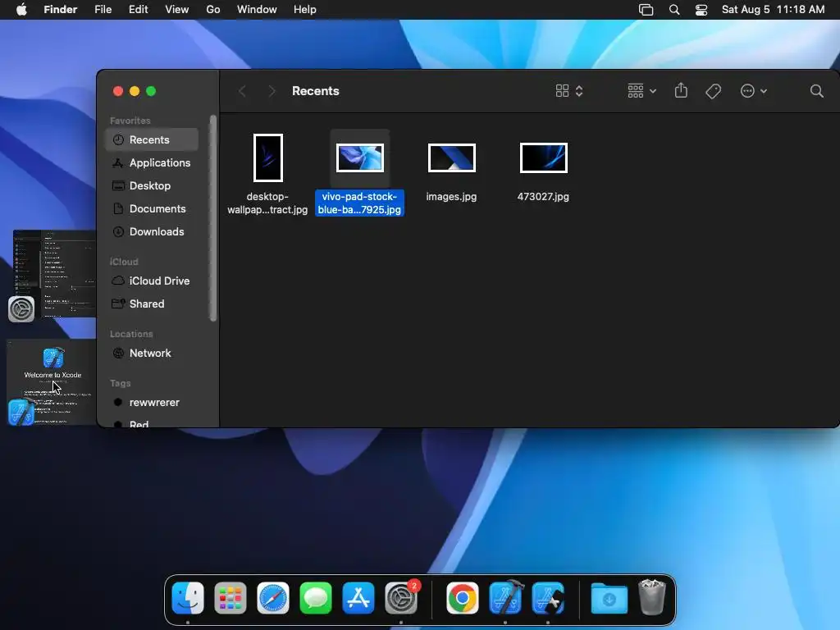Select the rewwrerer tag
840x630 pixels.
(x=152, y=402)
